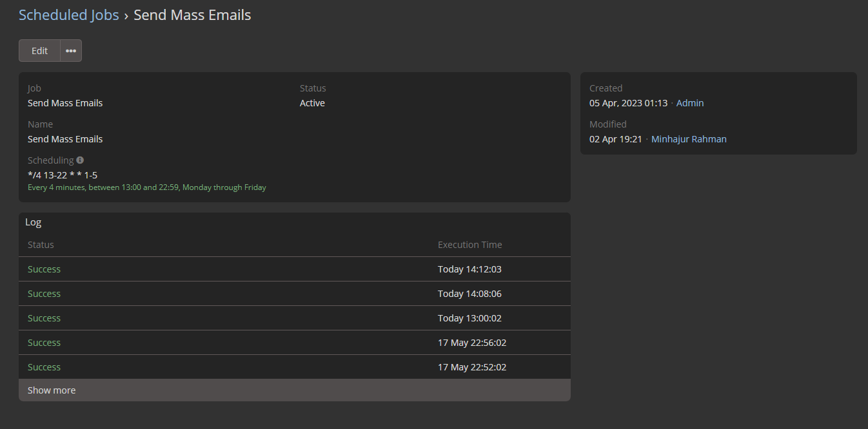
Task: Click the Edit button
Action: 39,51
